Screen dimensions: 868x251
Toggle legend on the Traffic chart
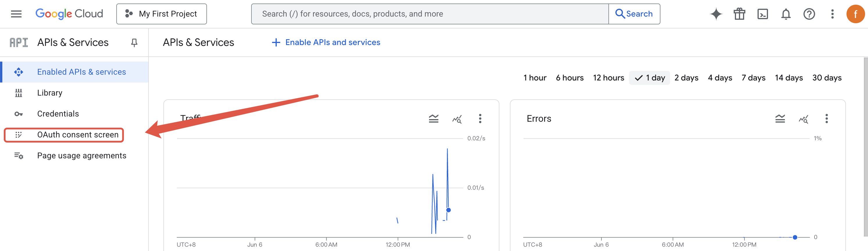(434, 119)
